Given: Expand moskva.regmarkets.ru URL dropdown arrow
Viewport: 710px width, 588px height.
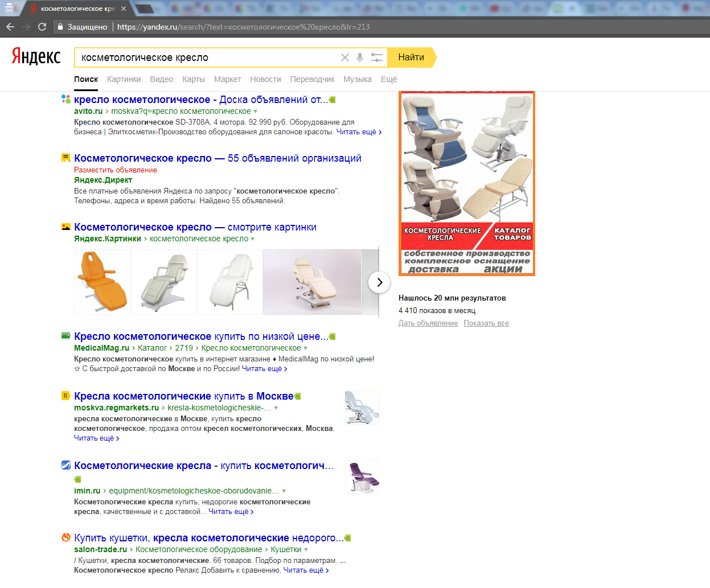Looking at the screenshot, I should 276,408.
